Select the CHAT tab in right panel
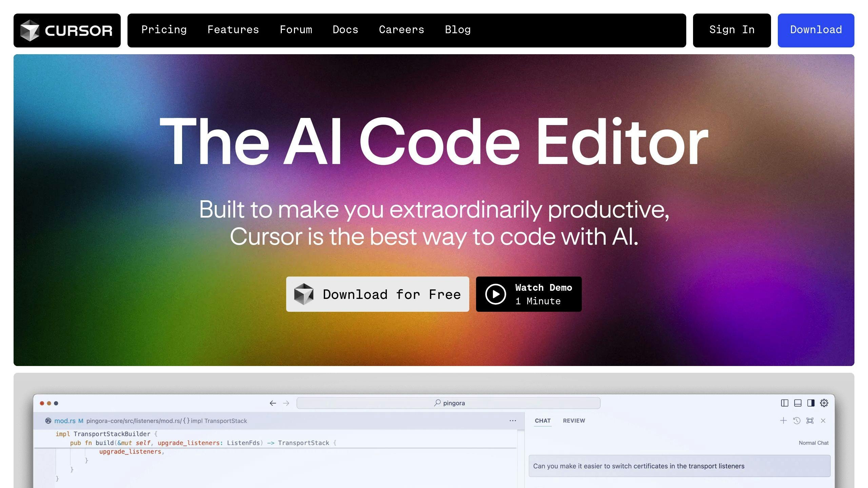Screen dimensions: 868x488 click(x=542, y=420)
